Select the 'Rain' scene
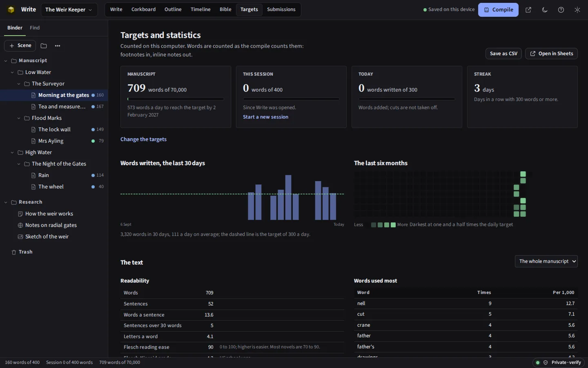Image resolution: width=588 pixels, height=368 pixels. point(54,175)
